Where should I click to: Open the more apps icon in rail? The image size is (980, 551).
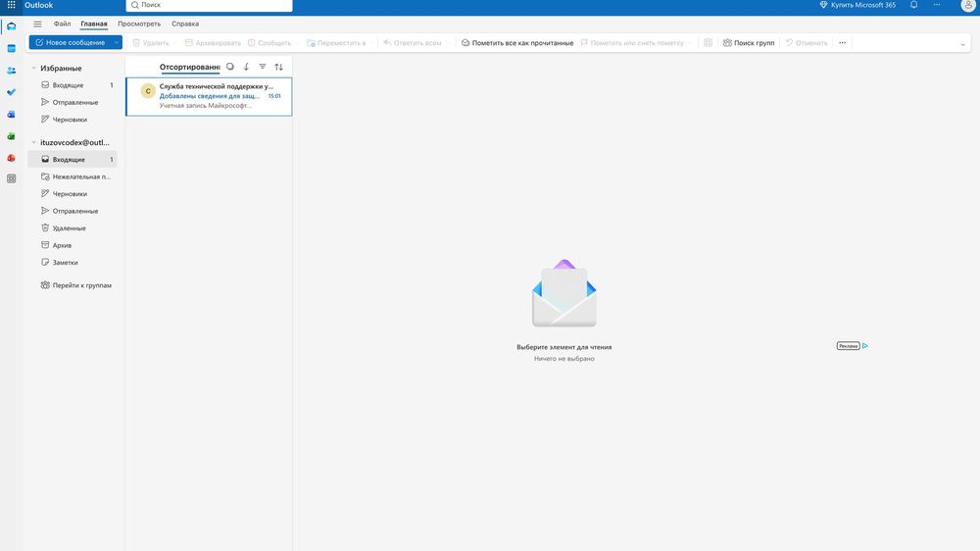click(x=11, y=178)
